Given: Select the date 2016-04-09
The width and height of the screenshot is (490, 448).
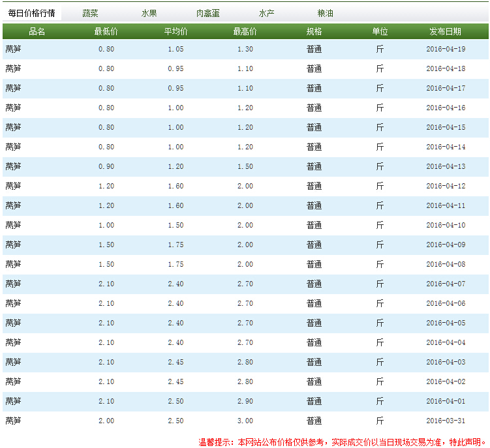Looking at the screenshot, I should (x=446, y=245).
